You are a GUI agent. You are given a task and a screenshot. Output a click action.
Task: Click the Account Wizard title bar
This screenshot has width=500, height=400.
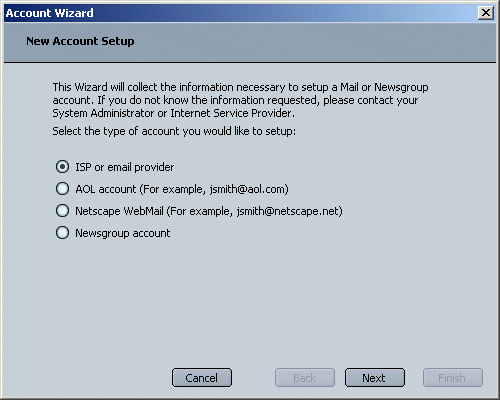click(241, 13)
